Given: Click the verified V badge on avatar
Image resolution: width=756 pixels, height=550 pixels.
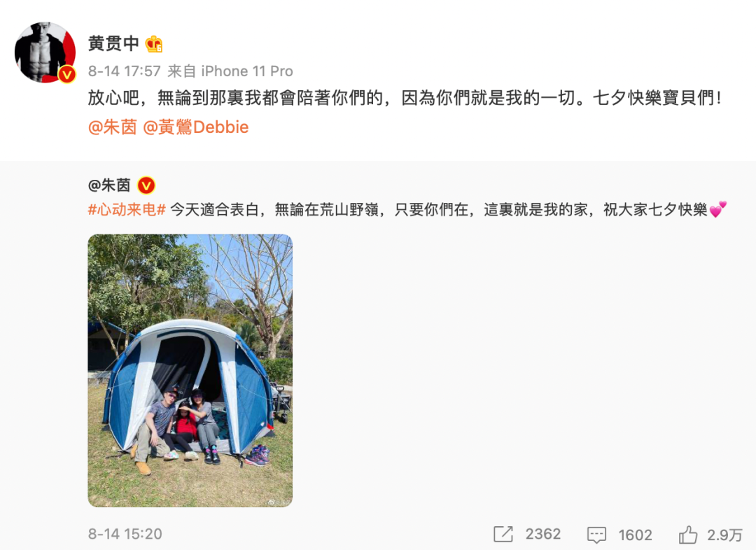Looking at the screenshot, I should (67, 74).
